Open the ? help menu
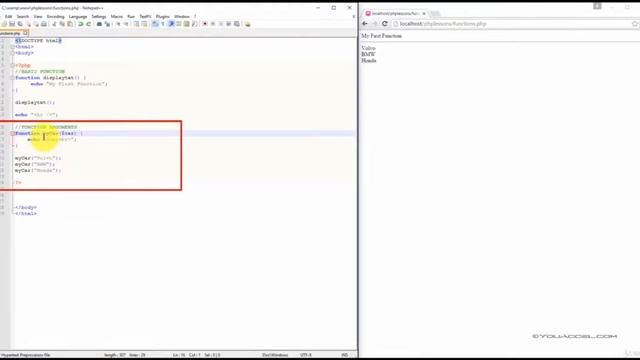The width and height of the screenshot is (640, 360). 195,16
